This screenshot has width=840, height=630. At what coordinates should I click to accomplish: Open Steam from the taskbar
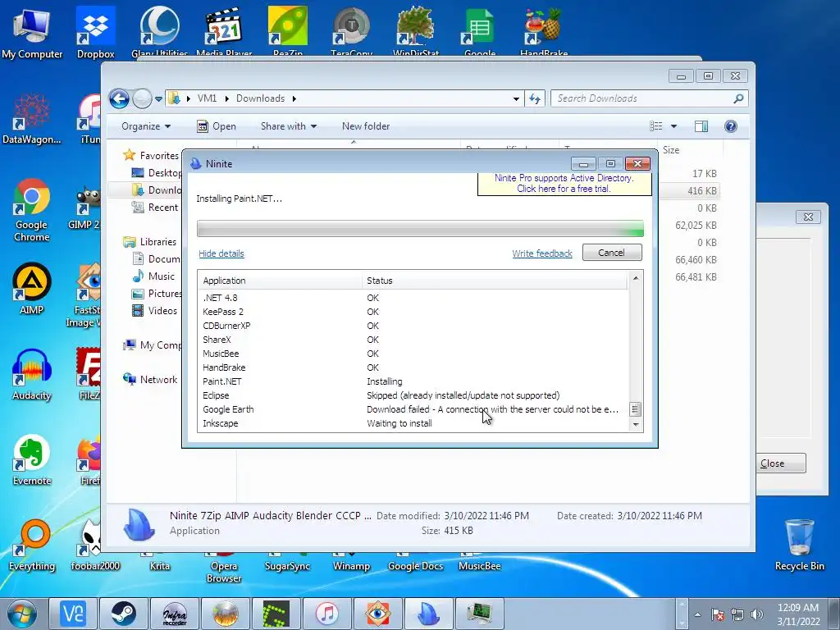pyautogui.click(x=124, y=614)
